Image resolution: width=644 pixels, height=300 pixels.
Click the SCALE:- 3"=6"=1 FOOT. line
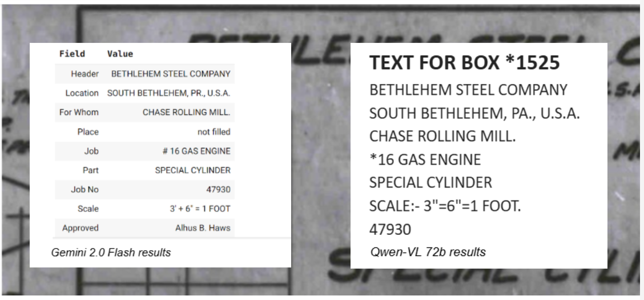click(x=445, y=206)
